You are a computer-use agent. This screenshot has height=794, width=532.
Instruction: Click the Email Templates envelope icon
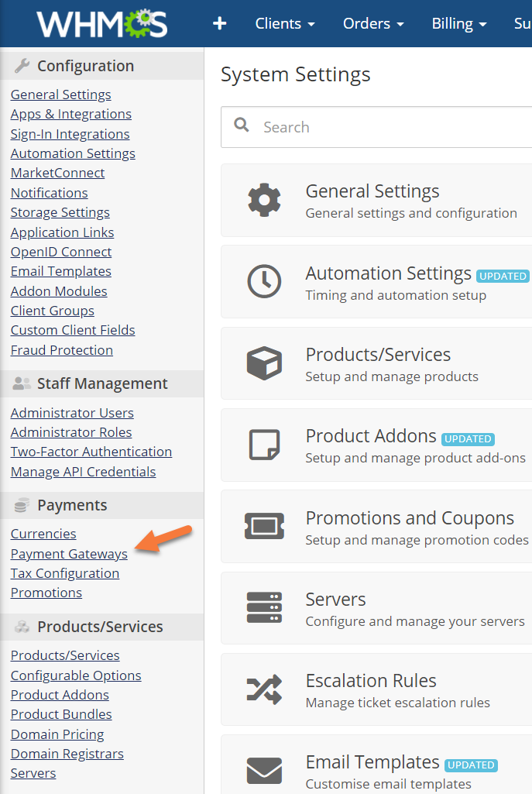pos(264,771)
